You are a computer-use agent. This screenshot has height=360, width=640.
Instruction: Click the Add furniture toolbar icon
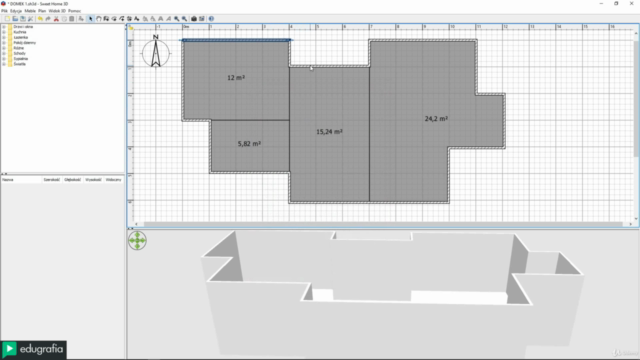coord(80,19)
